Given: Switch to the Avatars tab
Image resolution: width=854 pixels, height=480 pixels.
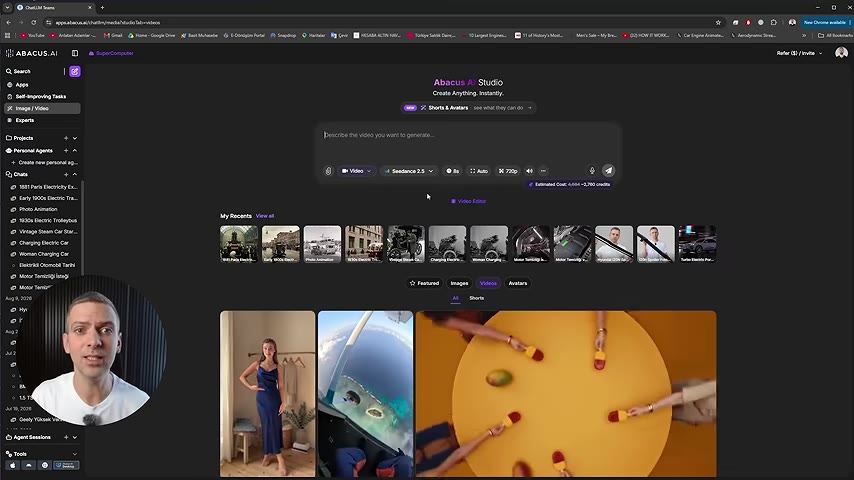Looking at the screenshot, I should (x=517, y=283).
